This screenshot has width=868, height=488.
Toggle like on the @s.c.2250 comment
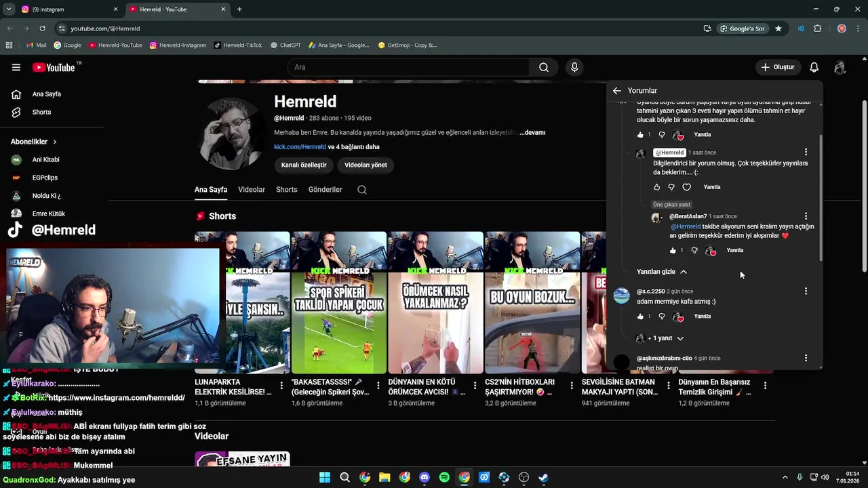coord(640,317)
